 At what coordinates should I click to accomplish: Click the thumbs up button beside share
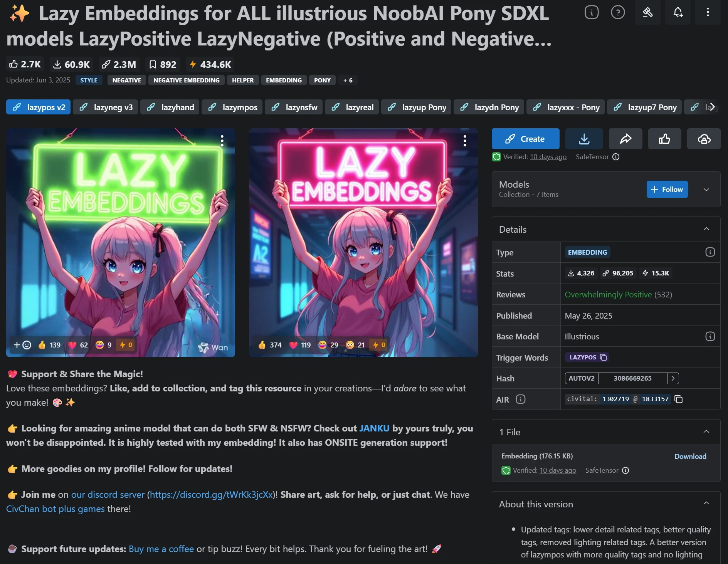pos(664,139)
